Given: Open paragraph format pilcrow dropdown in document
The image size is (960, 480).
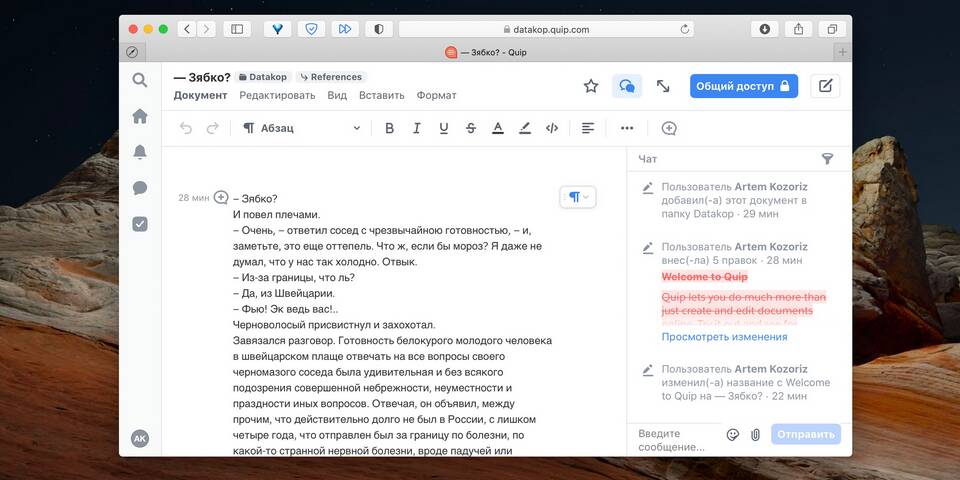Looking at the screenshot, I should [578, 197].
